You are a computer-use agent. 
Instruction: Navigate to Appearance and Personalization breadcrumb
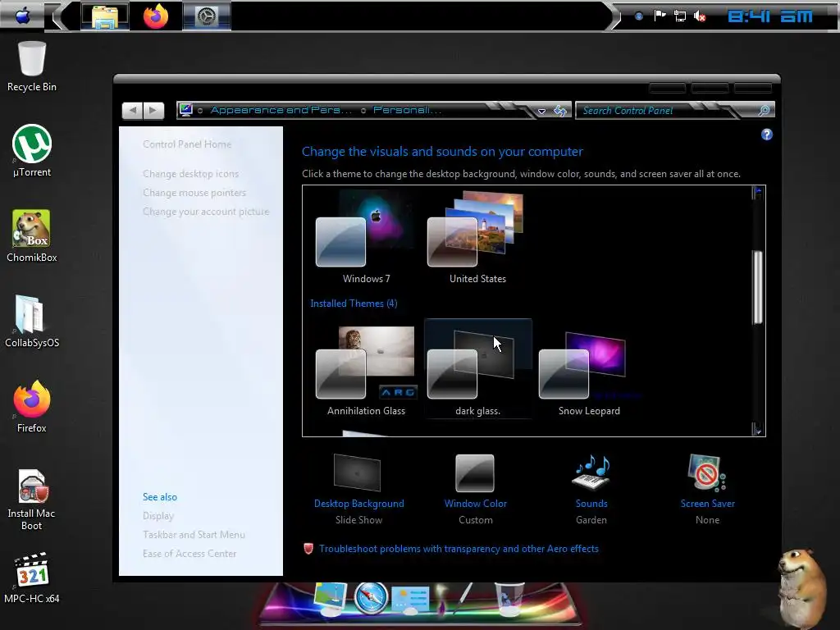click(281, 110)
